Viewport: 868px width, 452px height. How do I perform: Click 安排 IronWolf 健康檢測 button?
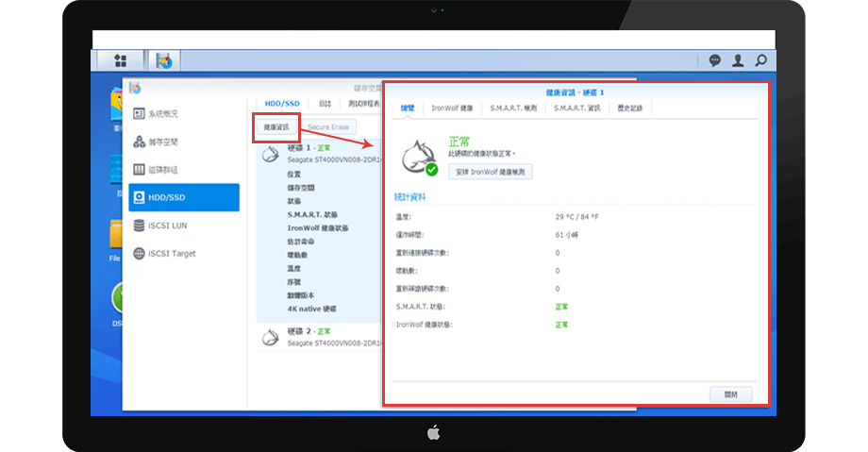click(490, 173)
